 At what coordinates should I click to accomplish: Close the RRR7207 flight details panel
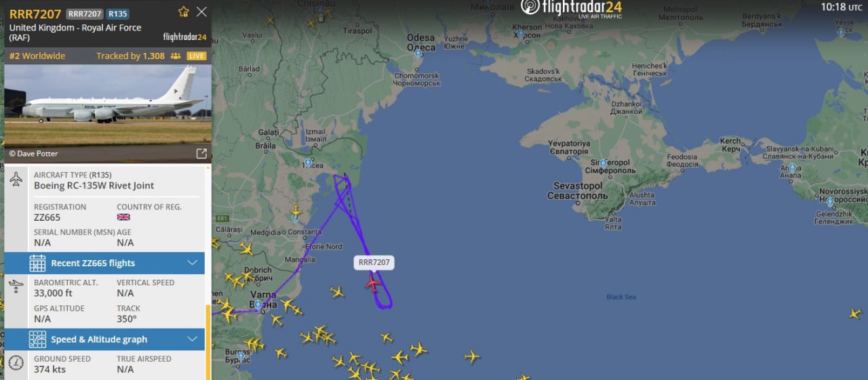pyautogui.click(x=201, y=12)
